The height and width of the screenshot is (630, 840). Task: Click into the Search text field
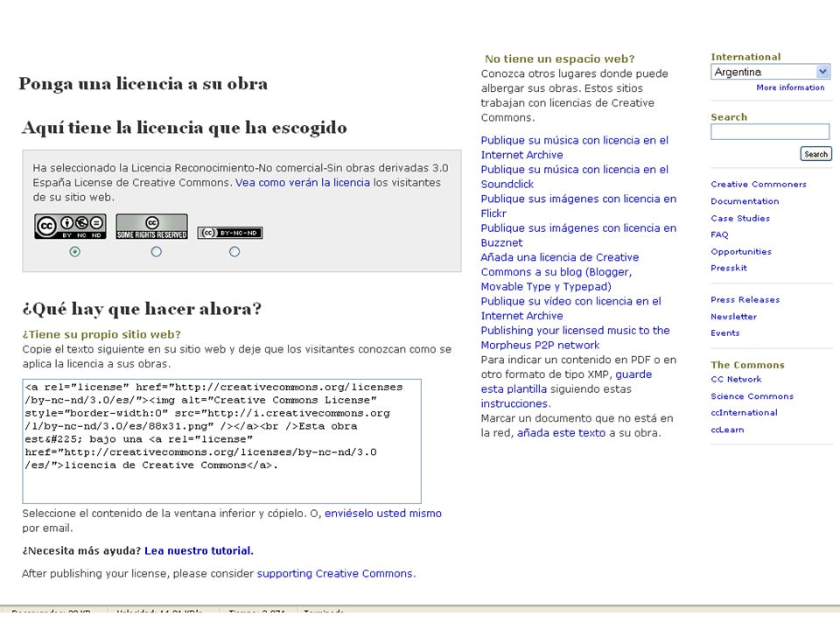tap(770, 132)
